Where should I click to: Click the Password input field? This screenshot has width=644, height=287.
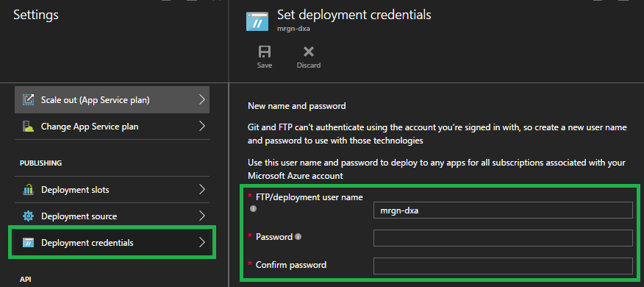click(x=503, y=238)
